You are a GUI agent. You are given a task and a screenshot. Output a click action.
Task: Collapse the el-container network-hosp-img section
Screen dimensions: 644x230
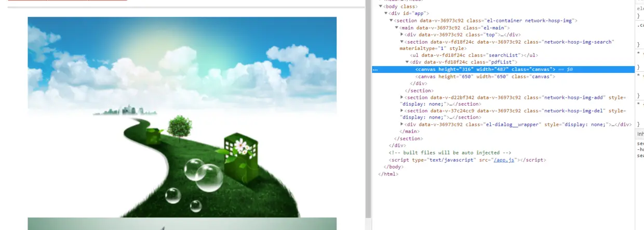point(391,21)
